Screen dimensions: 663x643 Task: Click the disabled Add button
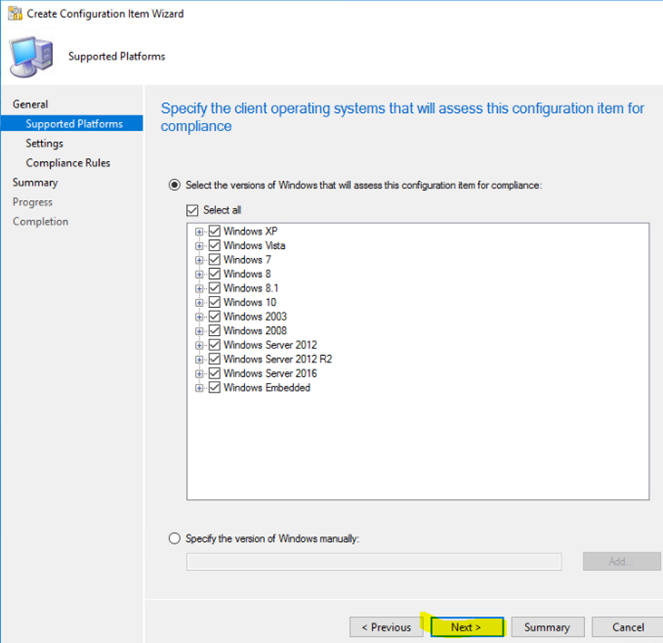(x=622, y=561)
